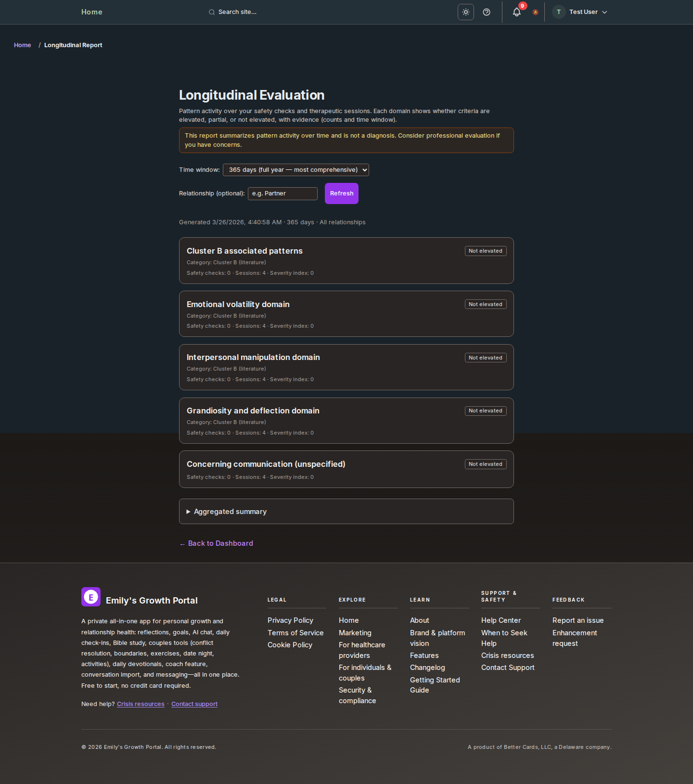Screen dimensions: 693x784
Task: Open notifications bell with 9 badge
Action: click(x=517, y=12)
